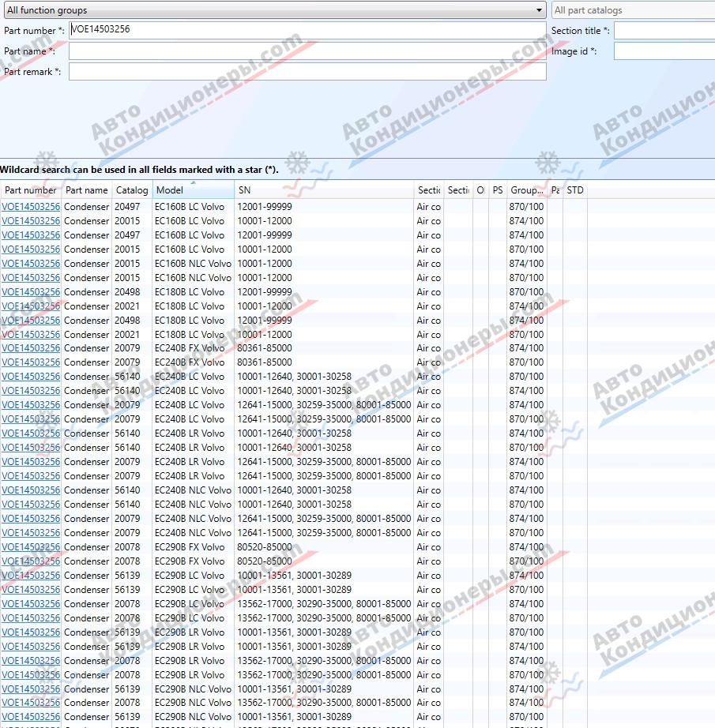The height and width of the screenshot is (728, 715).
Task: Select SN cell for EC290B LR catalog 20078, group 870/100
Action: coord(324,674)
